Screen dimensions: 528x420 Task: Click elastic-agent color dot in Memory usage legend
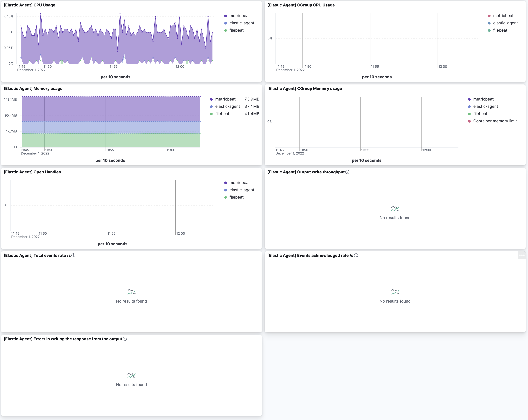point(211,107)
